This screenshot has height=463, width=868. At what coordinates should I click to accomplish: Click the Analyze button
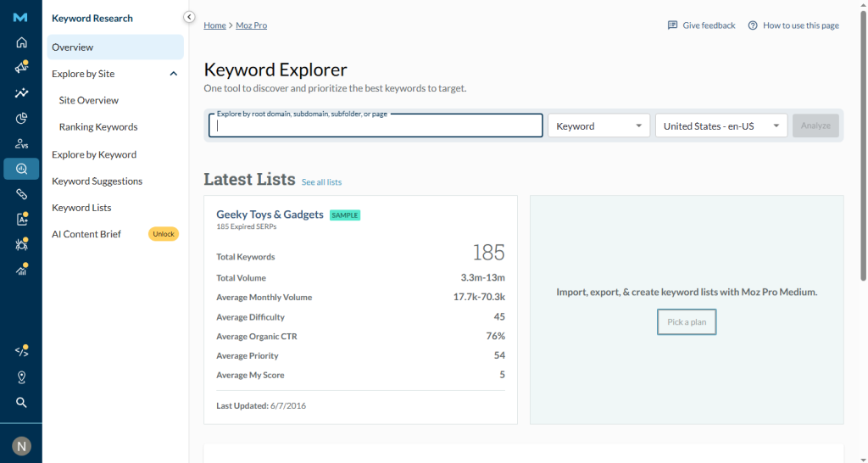click(x=815, y=126)
